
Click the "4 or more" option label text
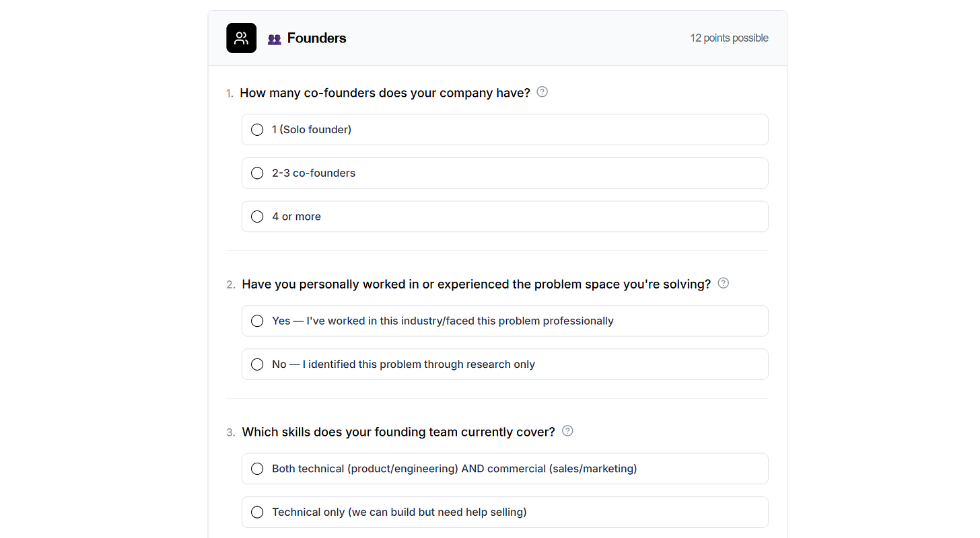pyautogui.click(x=296, y=217)
